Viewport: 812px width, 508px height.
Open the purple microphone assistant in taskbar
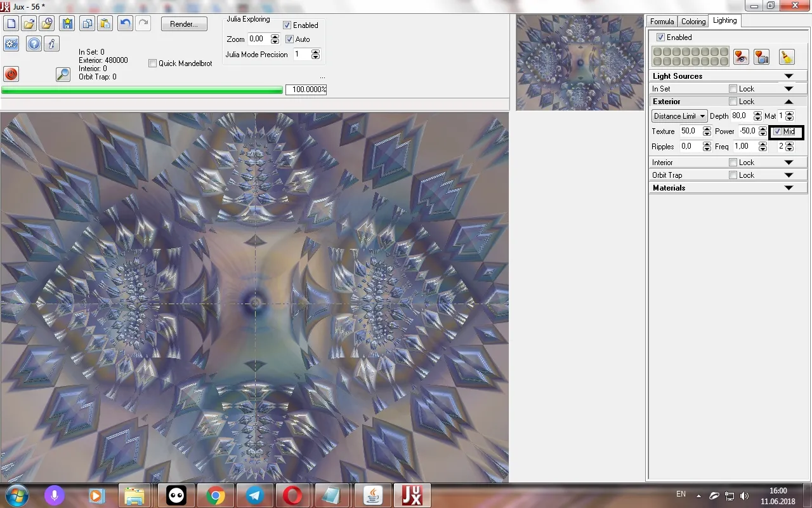[54, 495]
